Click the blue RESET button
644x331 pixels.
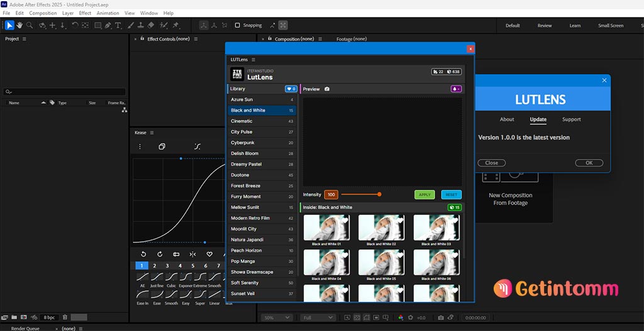pyautogui.click(x=452, y=195)
